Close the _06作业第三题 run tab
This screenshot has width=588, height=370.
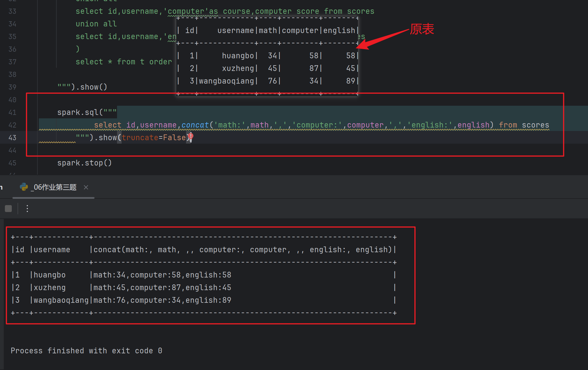click(x=86, y=187)
